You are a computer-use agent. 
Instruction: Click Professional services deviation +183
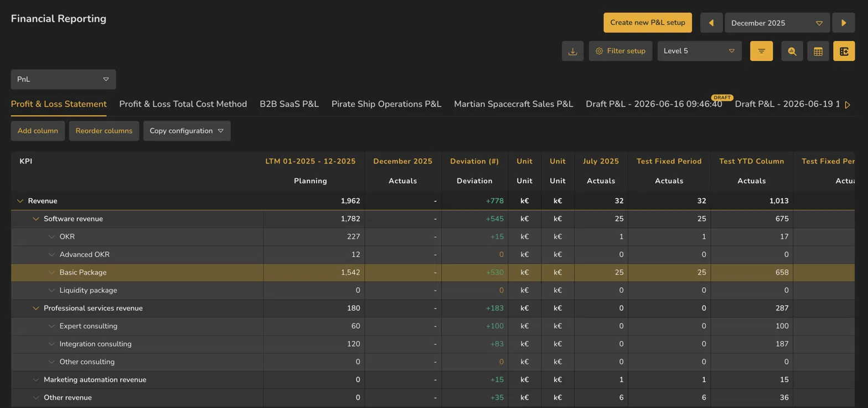click(494, 308)
